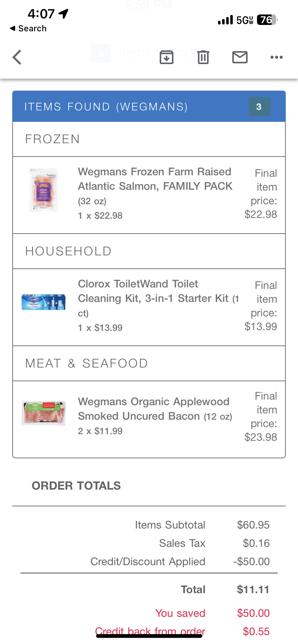The width and height of the screenshot is (298, 644).
Task: Delete the email using trash icon
Action: [x=203, y=57]
